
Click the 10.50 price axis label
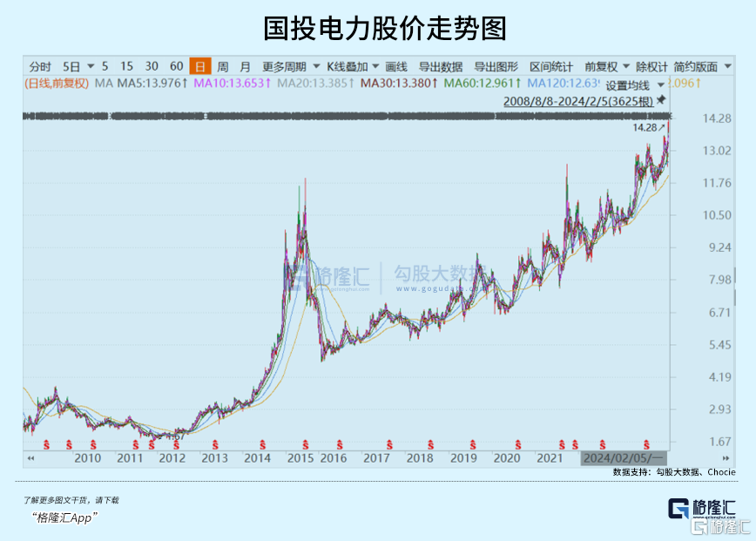coord(717,215)
